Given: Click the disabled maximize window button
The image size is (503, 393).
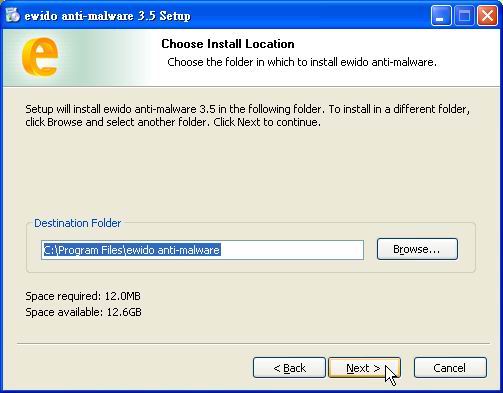Looking at the screenshot, I should [464, 16].
